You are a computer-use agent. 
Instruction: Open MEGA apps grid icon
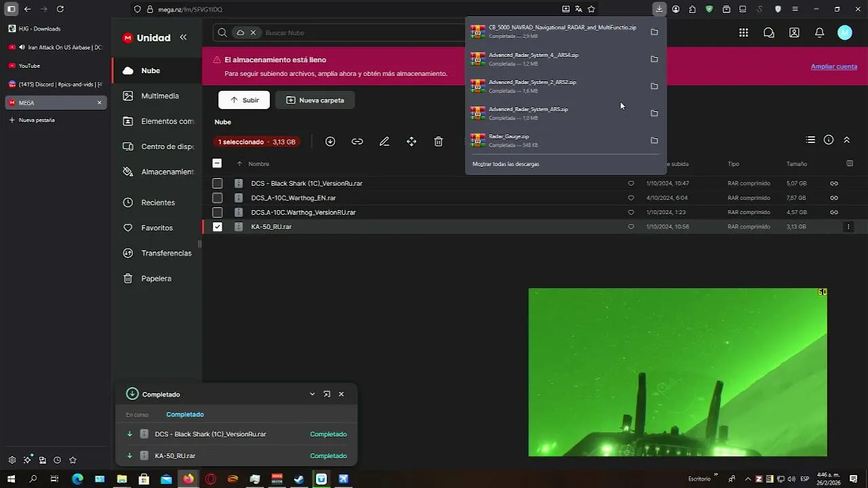[x=744, y=33]
